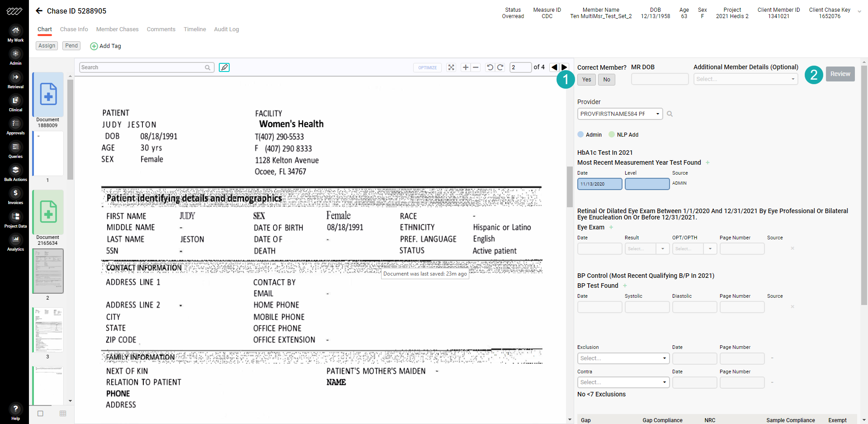Click the page number input box

coord(520,67)
